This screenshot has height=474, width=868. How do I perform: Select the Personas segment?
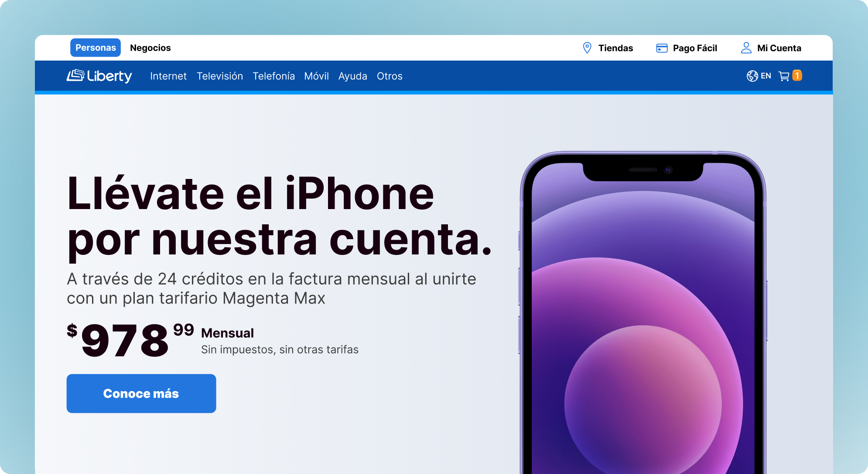tap(96, 48)
